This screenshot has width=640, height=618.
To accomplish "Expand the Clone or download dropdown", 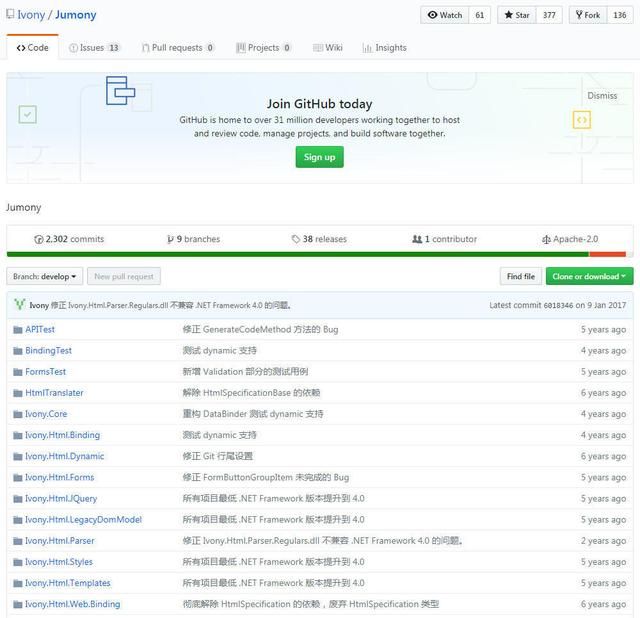I will [589, 276].
